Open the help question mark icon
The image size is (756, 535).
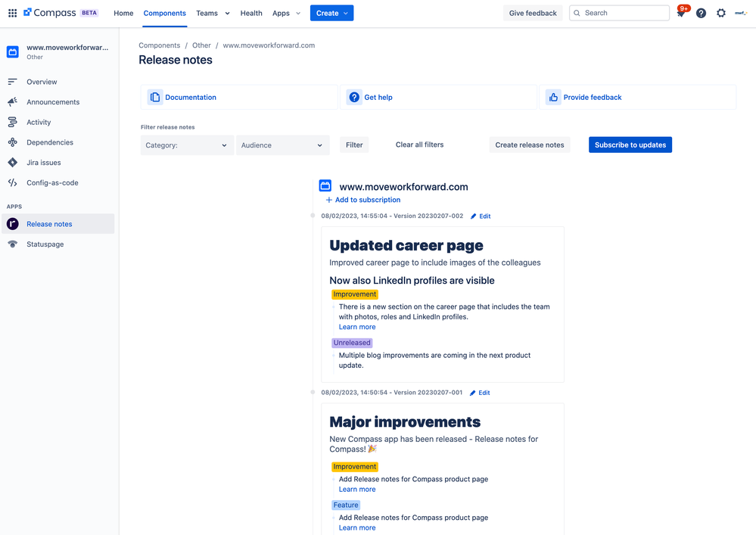[701, 13]
